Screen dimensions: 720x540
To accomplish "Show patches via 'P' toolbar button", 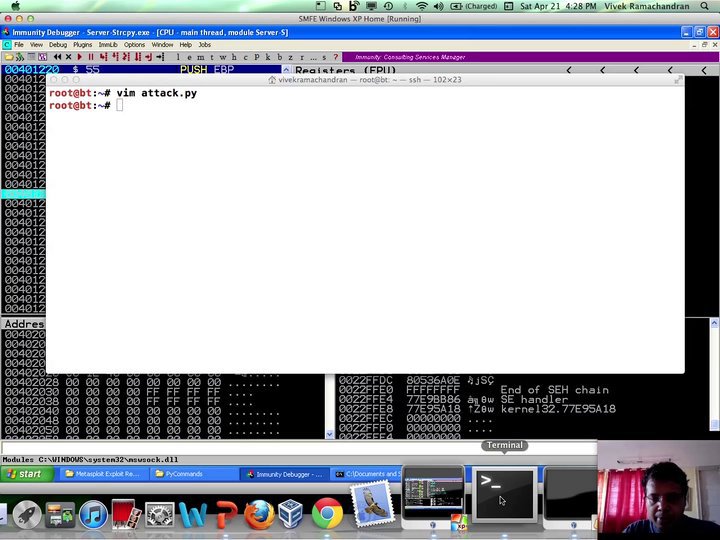I will click(x=257, y=57).
